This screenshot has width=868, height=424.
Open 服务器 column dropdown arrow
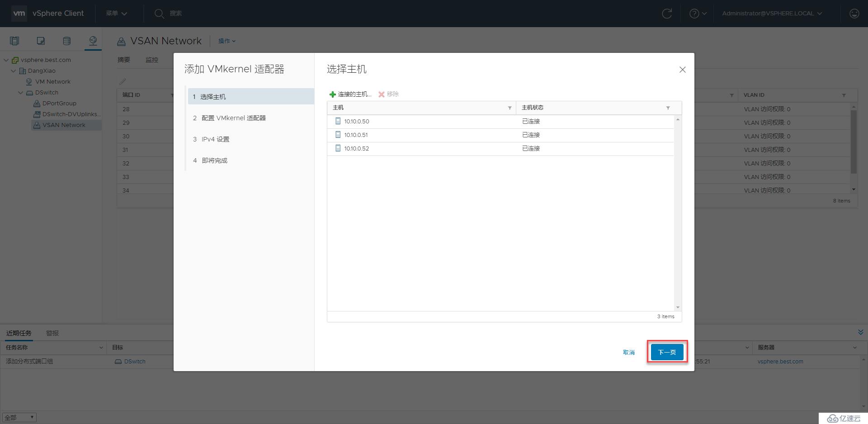pyautogui.click(x=854, y=348)
